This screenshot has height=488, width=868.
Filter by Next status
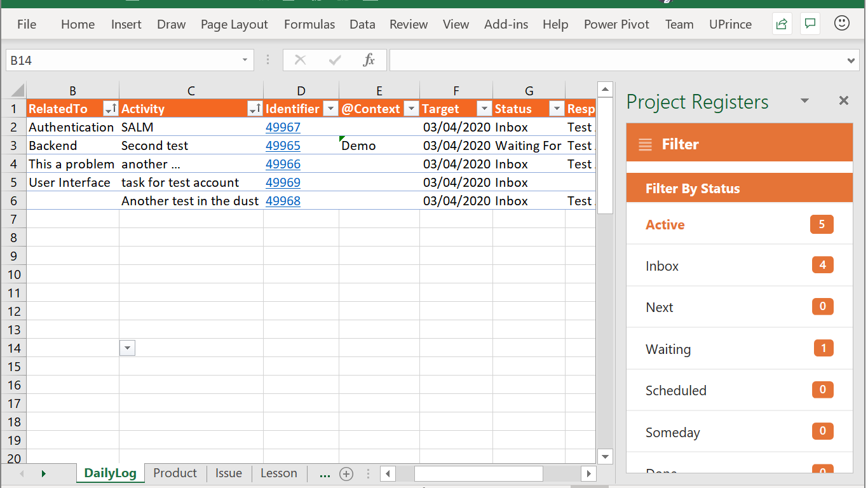click(740, 307)
